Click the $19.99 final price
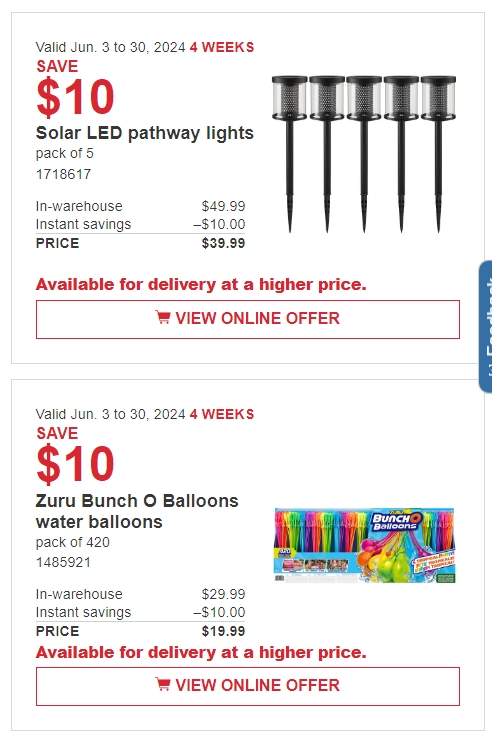Screen dimensions: 492x739 [x=223, y=631]
